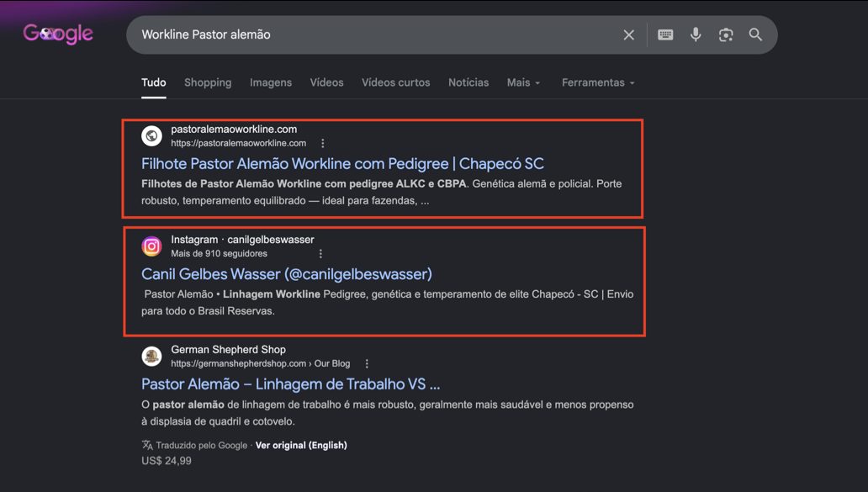The width and height of the screenshot is (868, 492).
Task: Select the Tudo tab
Action: pyautogui.click(x=153, y=82)
